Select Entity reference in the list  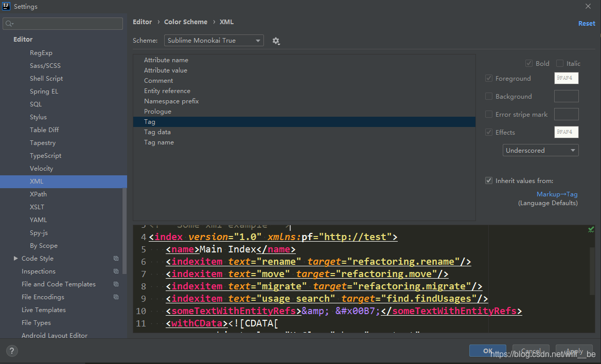click(x=304, y=91)
